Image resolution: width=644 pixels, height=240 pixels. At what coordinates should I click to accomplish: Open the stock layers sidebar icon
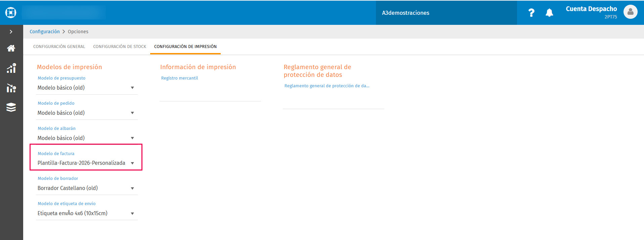(x=11, y=107)
